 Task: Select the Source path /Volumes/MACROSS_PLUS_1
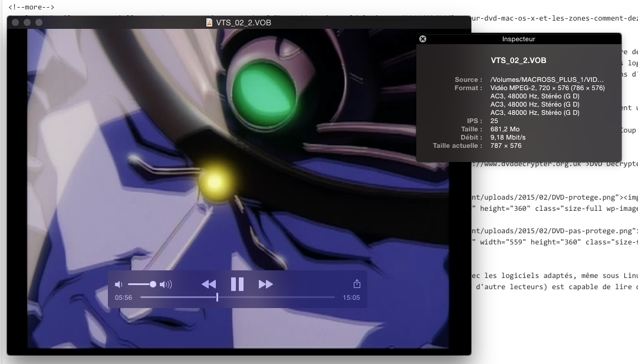click(547, 80)
